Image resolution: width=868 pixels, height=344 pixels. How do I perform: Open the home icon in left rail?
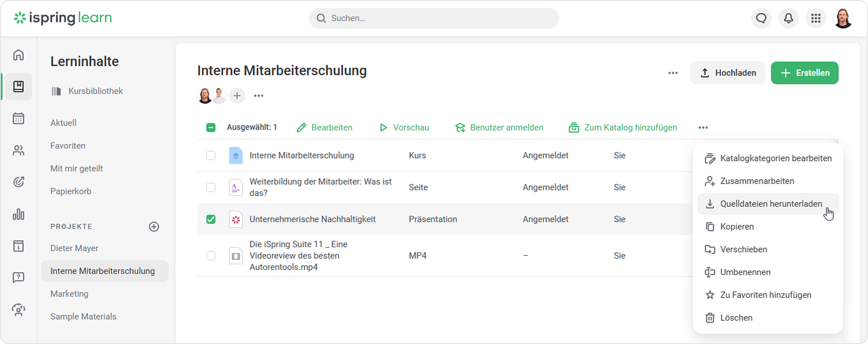coord(18,55)
